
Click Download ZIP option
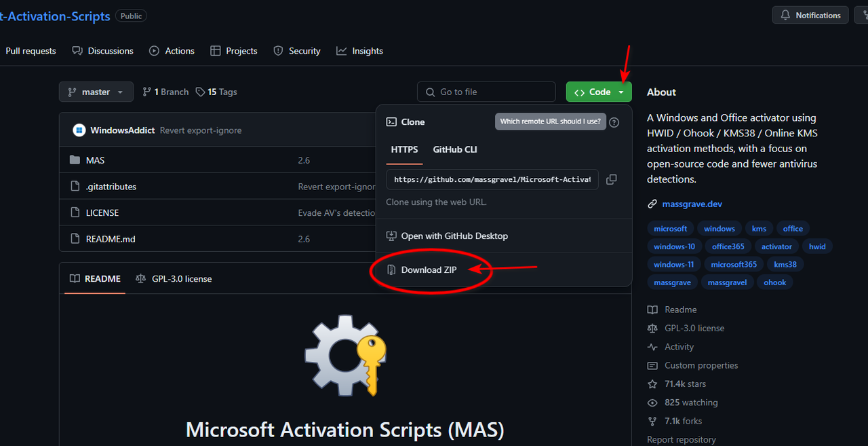[429, 270]
